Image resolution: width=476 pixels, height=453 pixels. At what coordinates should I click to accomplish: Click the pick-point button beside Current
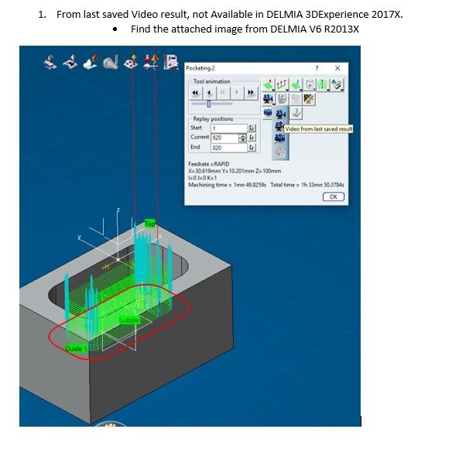point(252,138)
